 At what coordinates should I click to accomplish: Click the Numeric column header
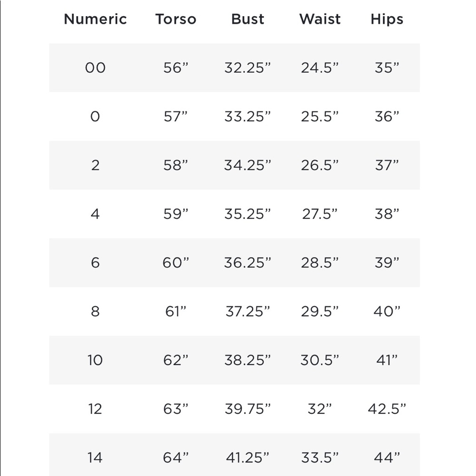95,19
